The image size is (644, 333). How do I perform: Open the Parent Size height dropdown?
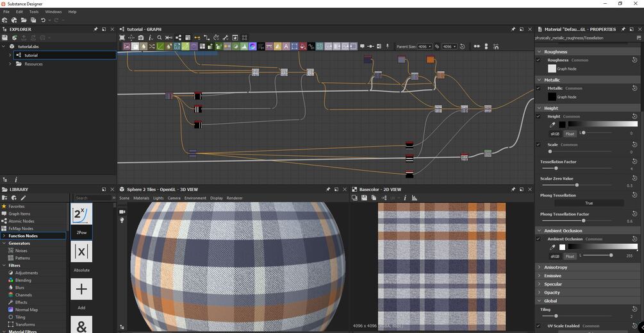(449, 46)
